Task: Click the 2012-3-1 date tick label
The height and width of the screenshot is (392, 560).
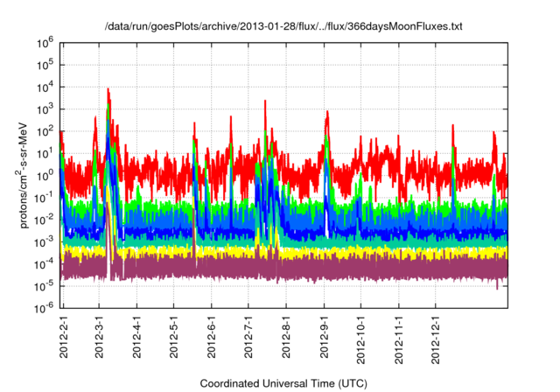Action: pos(99,337)
